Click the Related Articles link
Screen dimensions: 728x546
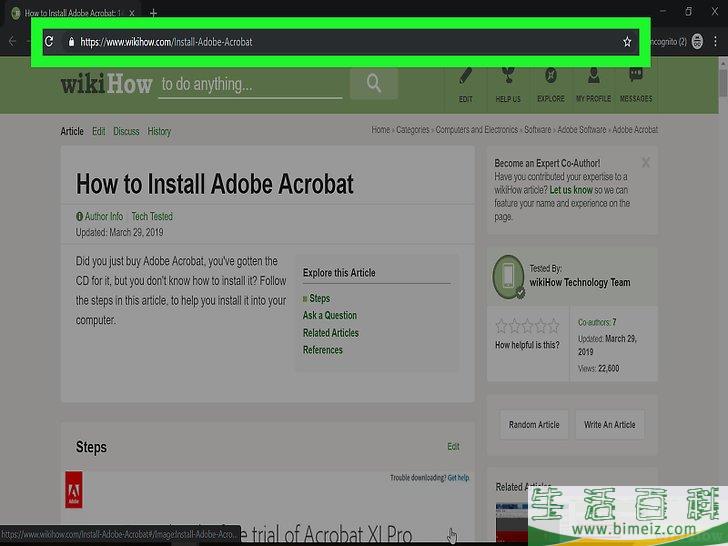tap(331, 333)
